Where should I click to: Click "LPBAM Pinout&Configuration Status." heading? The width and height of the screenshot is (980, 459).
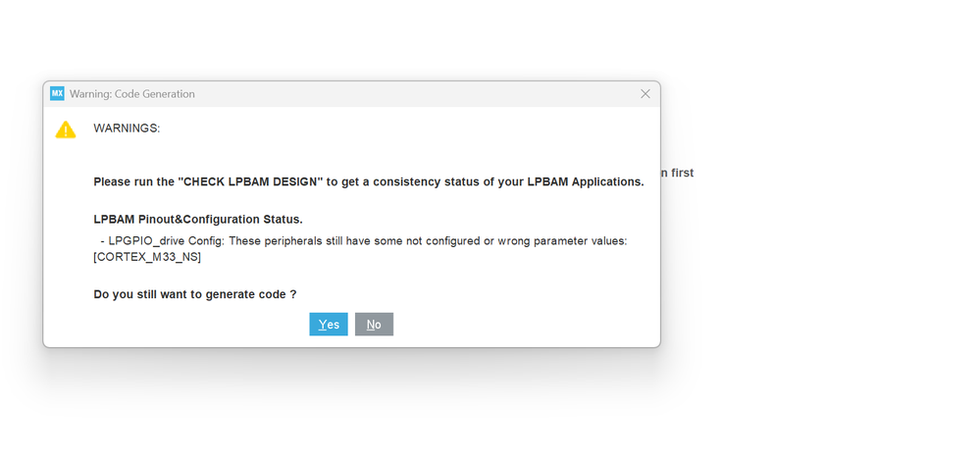click(198, 220)
